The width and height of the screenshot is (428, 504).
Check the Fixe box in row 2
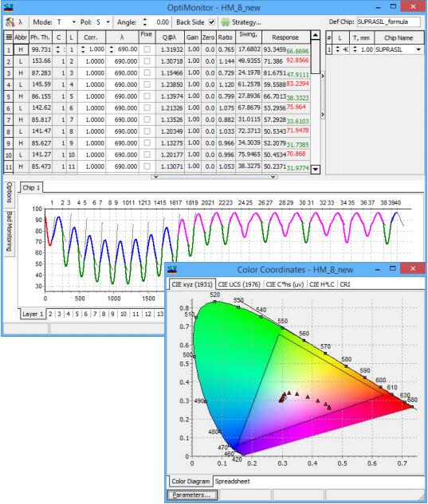coord(147,61)
